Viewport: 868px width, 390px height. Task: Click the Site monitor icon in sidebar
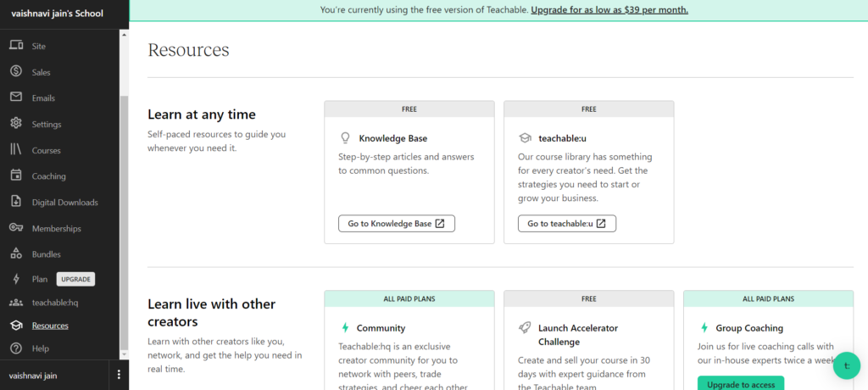(16, 46)
